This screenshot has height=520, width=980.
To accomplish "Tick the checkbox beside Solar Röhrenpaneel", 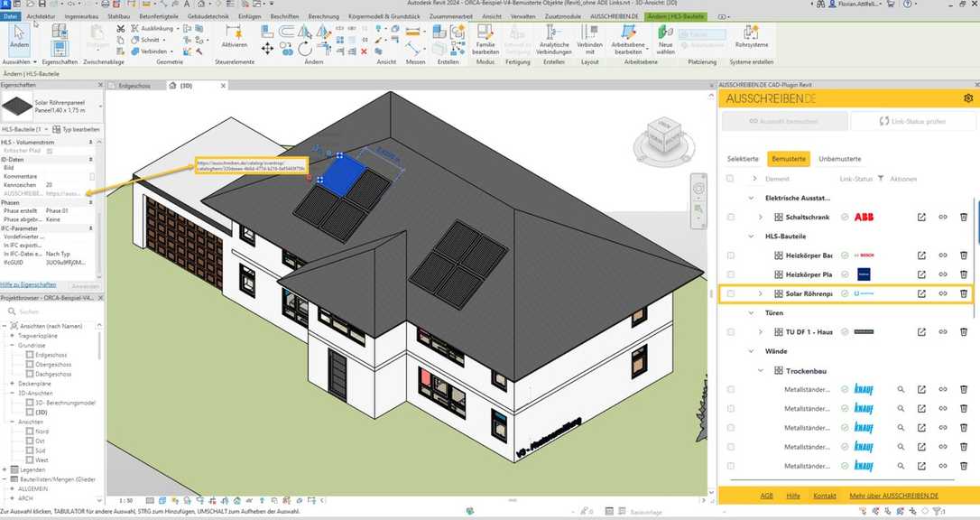I will coord(732,292).
